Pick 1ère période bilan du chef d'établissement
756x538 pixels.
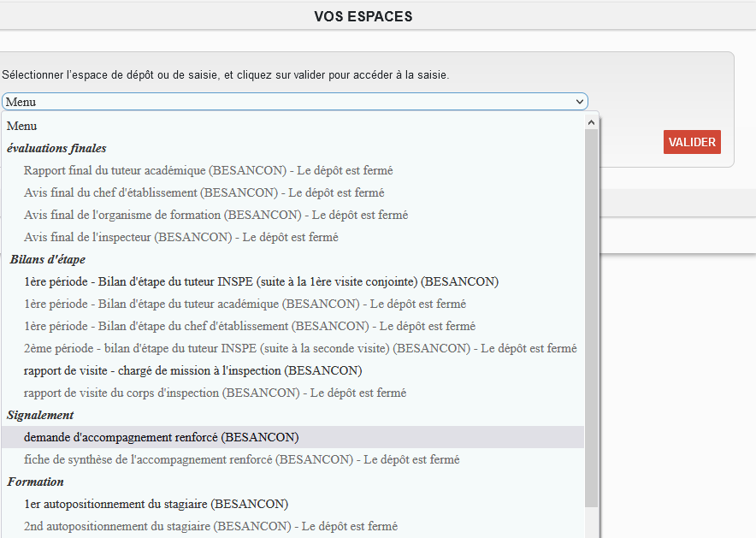click(x=249, y=326)
